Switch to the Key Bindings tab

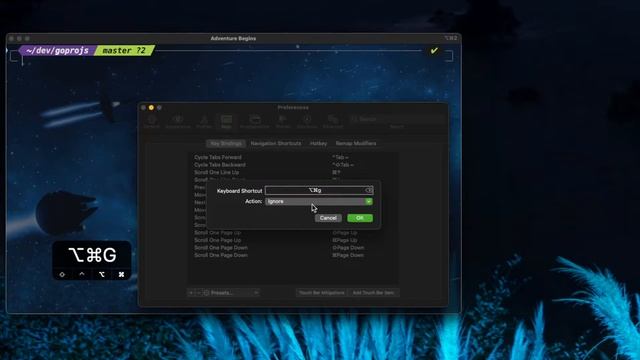click(226, 143)
